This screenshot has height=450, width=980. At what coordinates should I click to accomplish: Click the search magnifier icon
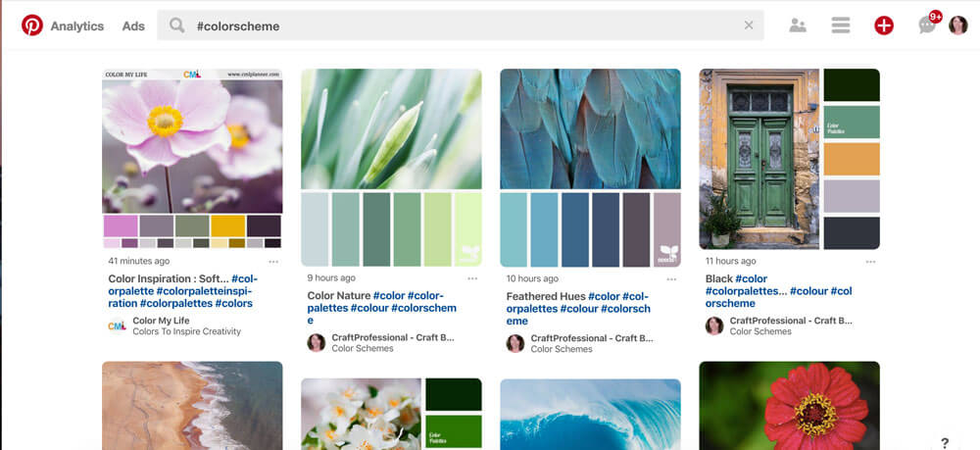pyautogui.click(x=176, y=25)
